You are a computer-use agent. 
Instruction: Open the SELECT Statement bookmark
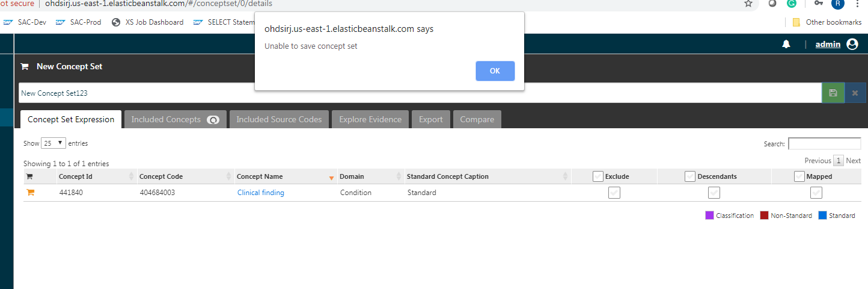[224, 22]
